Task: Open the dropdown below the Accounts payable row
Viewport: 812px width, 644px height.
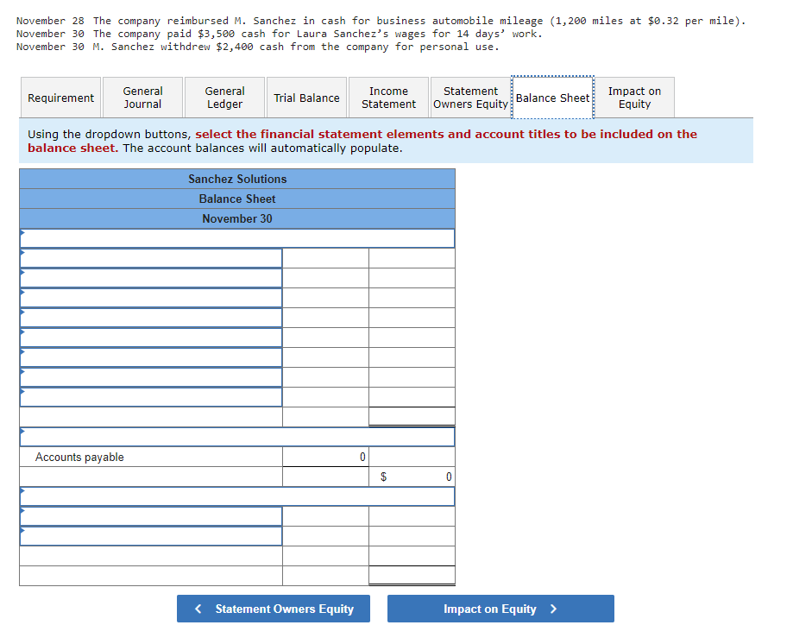Action: (237, 496)
